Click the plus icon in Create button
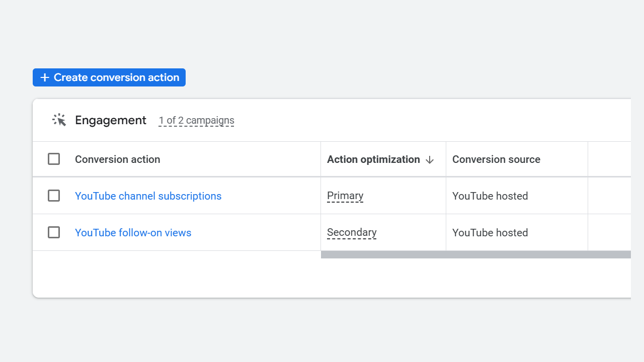Viewport: 644px width, 362px height. 45,77
